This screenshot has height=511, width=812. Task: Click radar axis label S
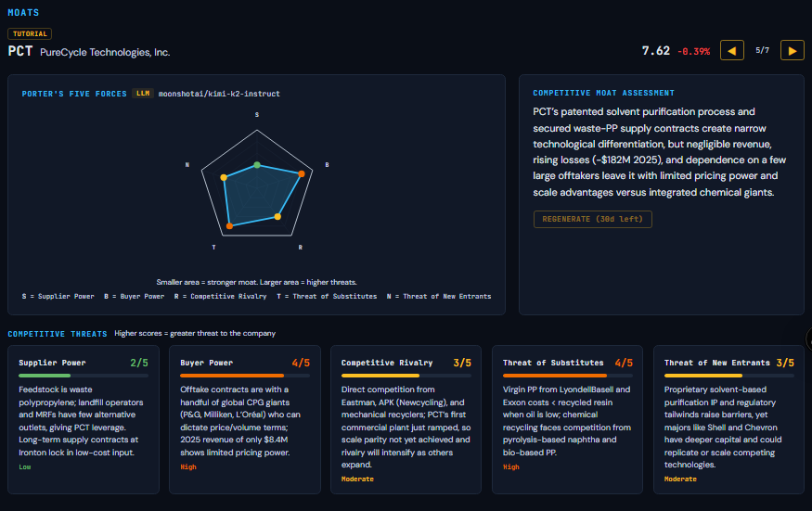pos(257,114)
